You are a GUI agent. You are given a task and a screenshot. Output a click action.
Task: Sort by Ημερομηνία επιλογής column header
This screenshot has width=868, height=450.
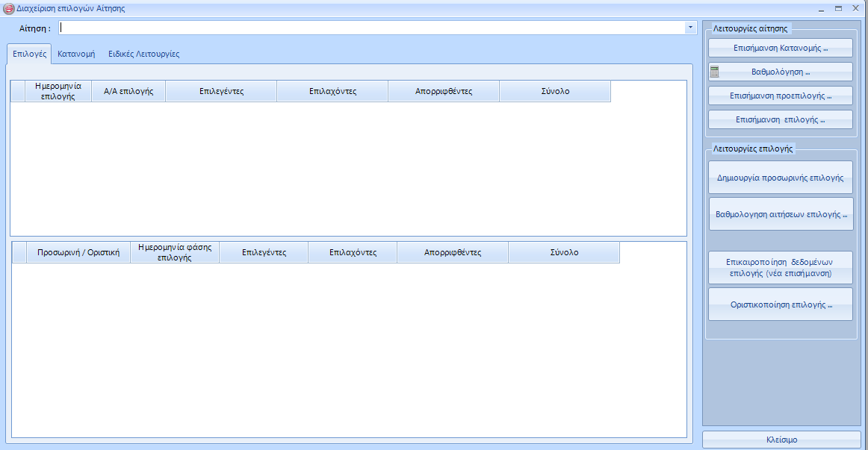pyautogui.click(x=58, y=91)
